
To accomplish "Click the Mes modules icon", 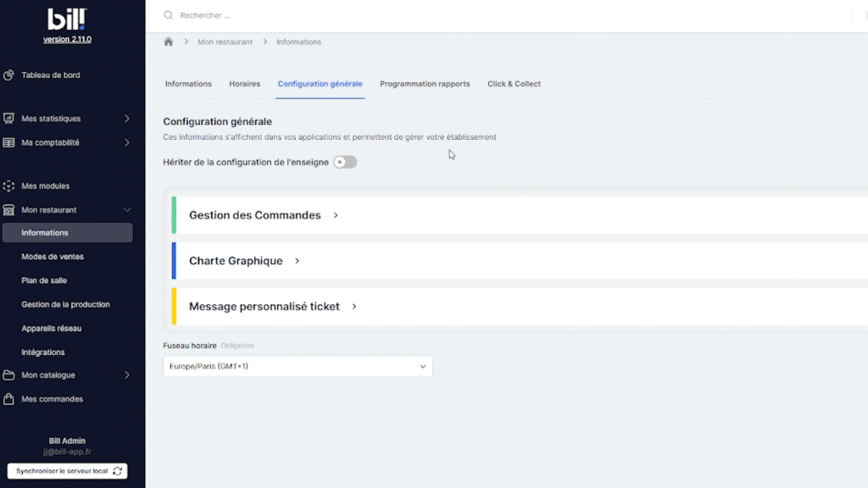I will pyautogui.click(x=8, y=186).
